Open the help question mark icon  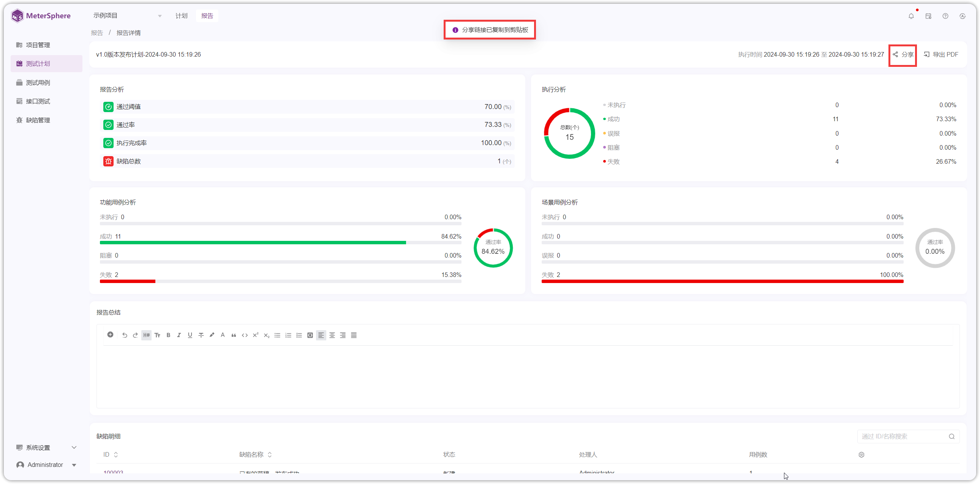click(945, 16)
